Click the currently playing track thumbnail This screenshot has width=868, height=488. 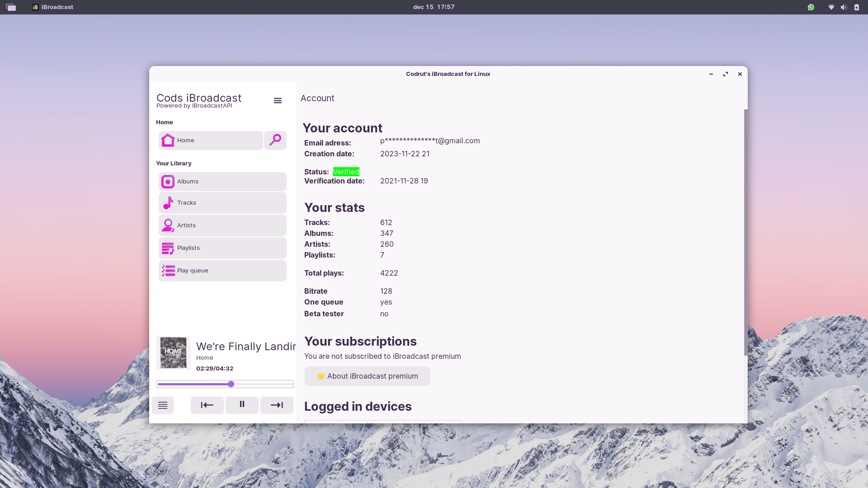point(173,352)
